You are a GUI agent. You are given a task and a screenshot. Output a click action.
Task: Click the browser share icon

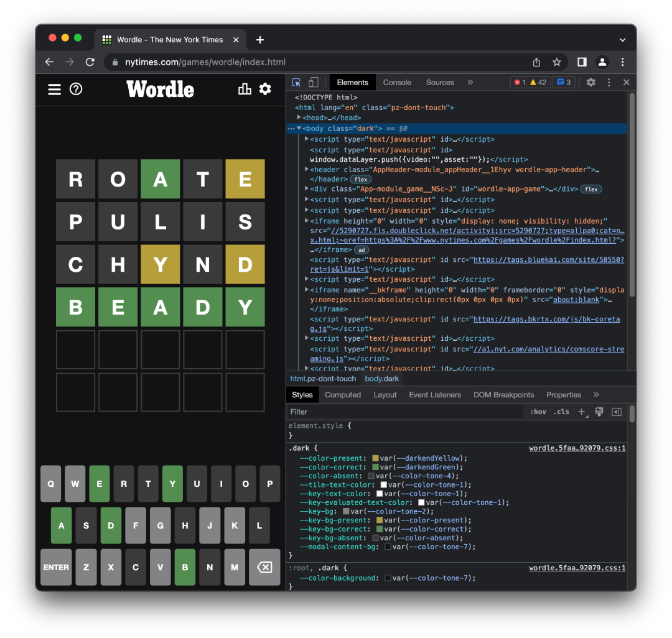pos(536,62)
